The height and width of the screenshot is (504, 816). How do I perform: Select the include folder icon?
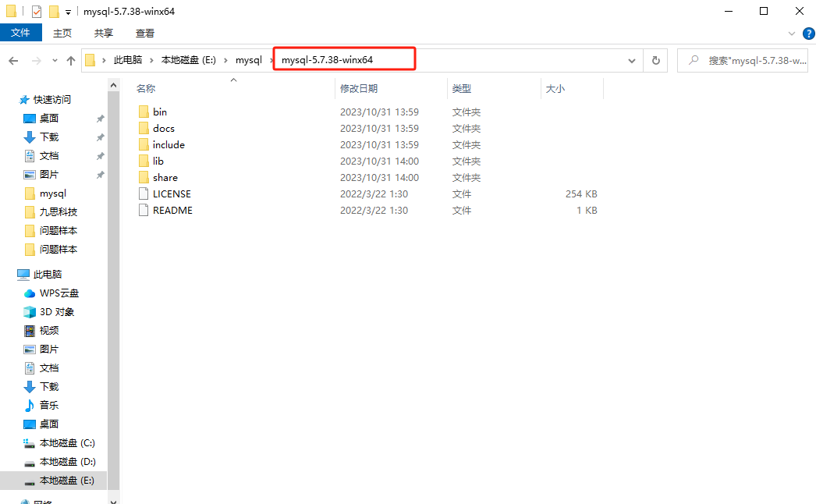point(144,145)
